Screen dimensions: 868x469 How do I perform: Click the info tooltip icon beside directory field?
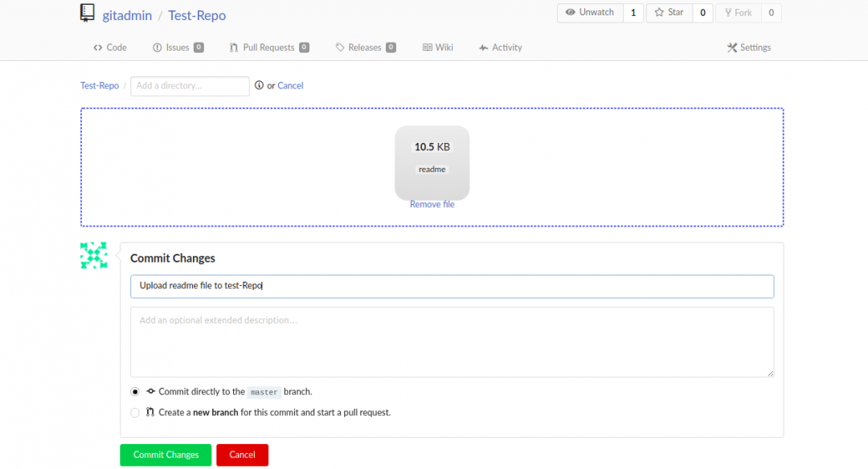click(257, 86)
